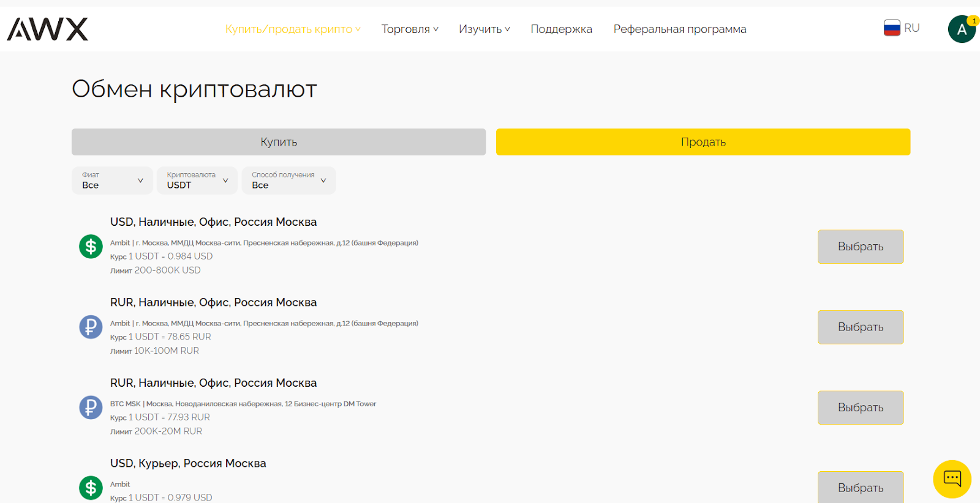Switch to the Продать mode
Screen dimensions: 980x503
point(703,142)
